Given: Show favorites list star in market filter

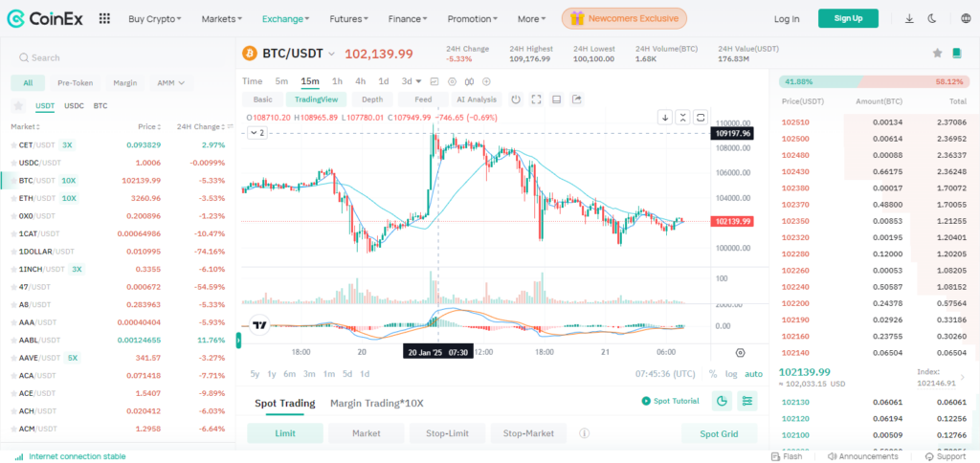Looking at the screenshot, I should pyautogui.click(x=18, y=105).
